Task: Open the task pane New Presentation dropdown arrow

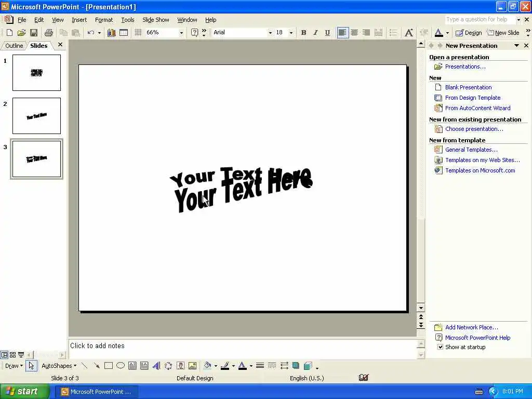Action: click(516, 46)
